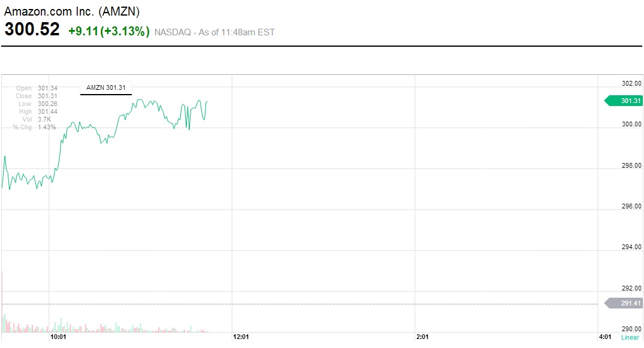The height and width of the screenshot is (348, 644).
Task: Select the 4:01 time axis label
Action: [605, 337]
